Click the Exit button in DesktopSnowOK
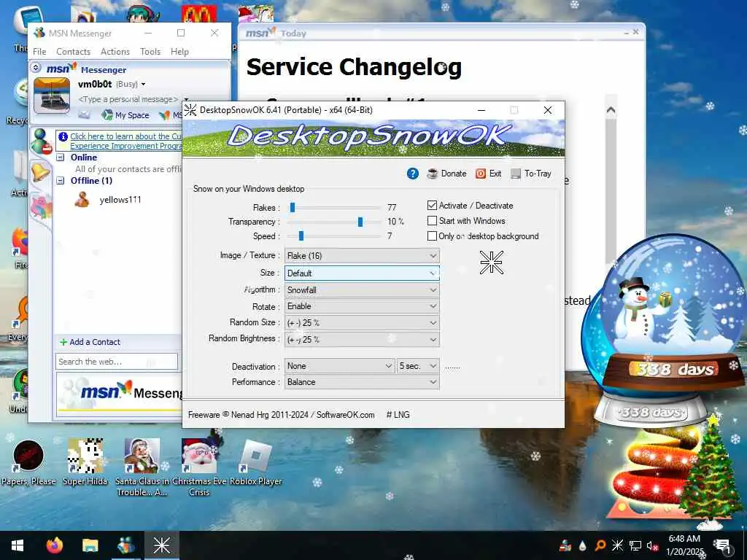 pos(488,174)
